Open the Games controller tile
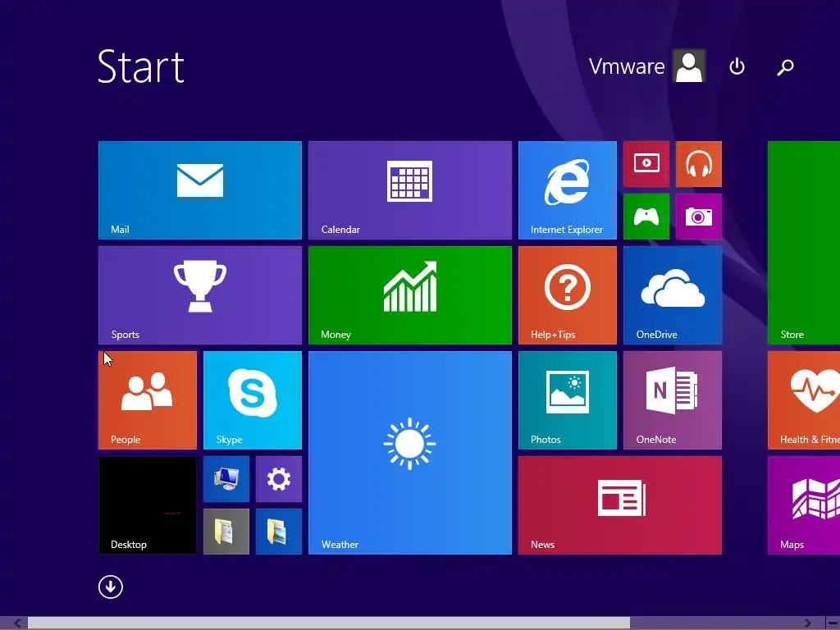The height and width of the screenshot is (630, 840). coord(646,217)
